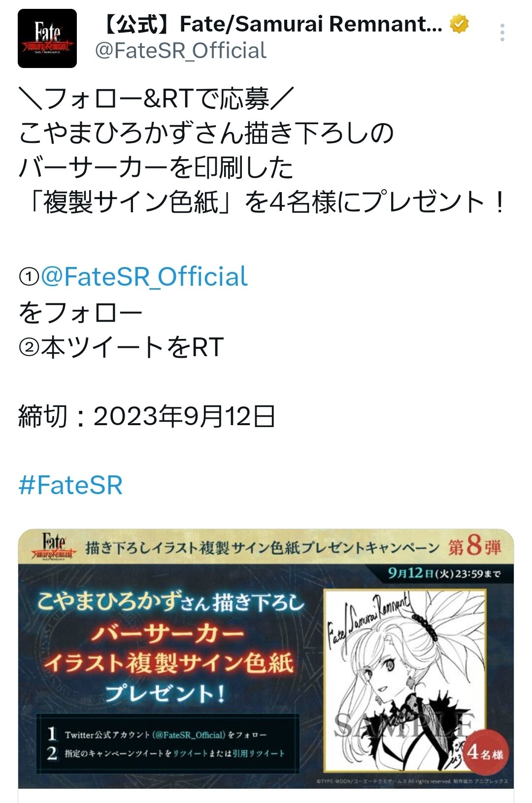Image resolution: width=532 pixels, height=803 pixels.
Task: Tap step 2 retweet instruction in banner
Action: point(166,753)
